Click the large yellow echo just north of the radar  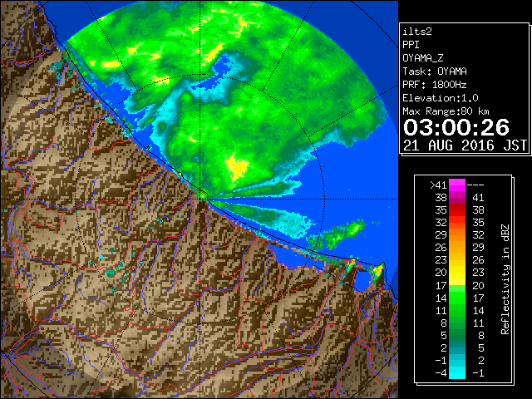click(x=237, y=166)
